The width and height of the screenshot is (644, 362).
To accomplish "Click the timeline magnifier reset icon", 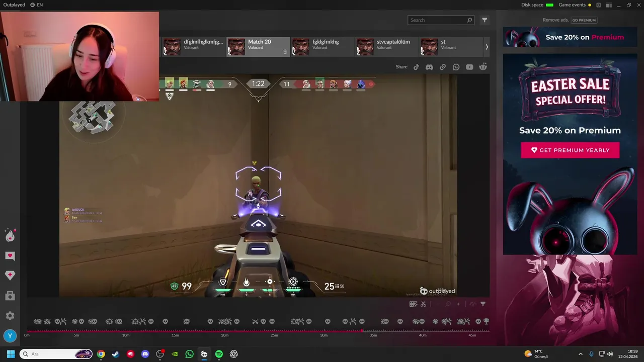I will tap(448, 304).
